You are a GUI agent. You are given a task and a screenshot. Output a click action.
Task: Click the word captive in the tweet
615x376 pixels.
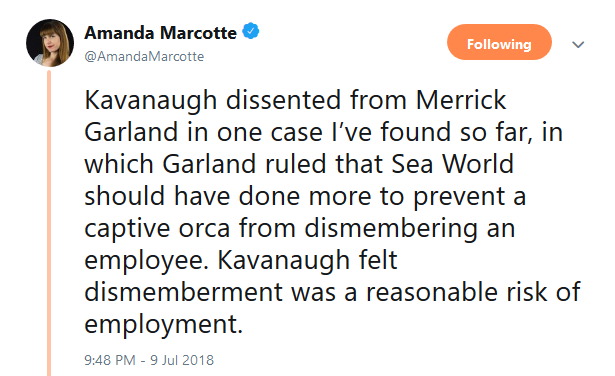pos(127,229)
